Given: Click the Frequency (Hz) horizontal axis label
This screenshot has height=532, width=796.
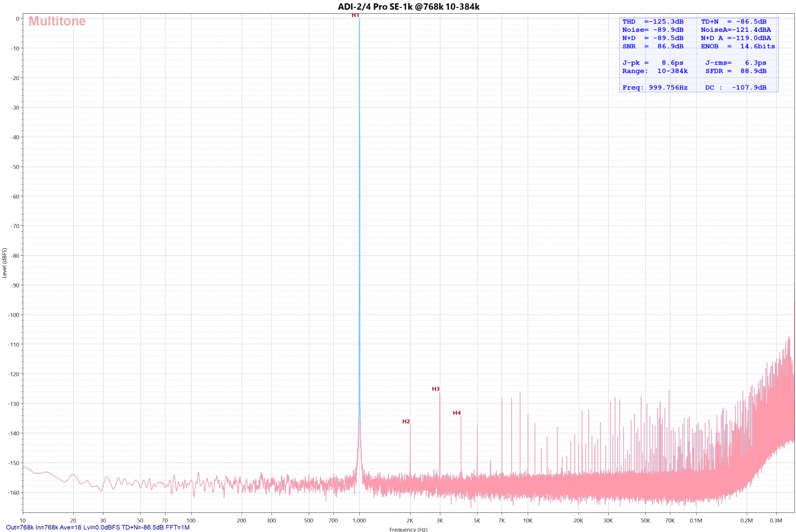Looking at the screenshot, I should click(408, 529).
